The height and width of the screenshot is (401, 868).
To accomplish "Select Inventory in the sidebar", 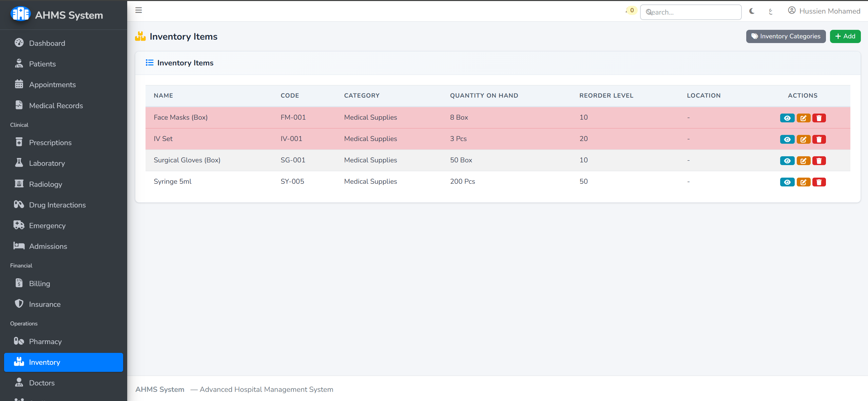I will click(45, 362).
